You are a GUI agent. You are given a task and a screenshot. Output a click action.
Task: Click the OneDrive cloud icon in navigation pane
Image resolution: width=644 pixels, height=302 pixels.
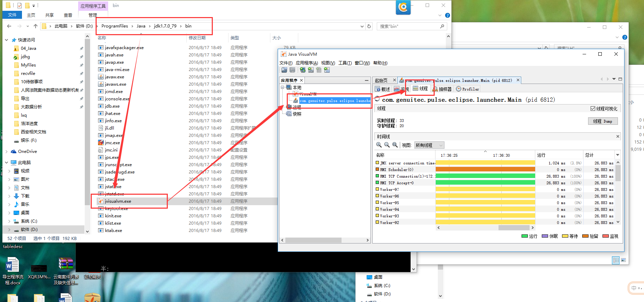tap(14, 152)
